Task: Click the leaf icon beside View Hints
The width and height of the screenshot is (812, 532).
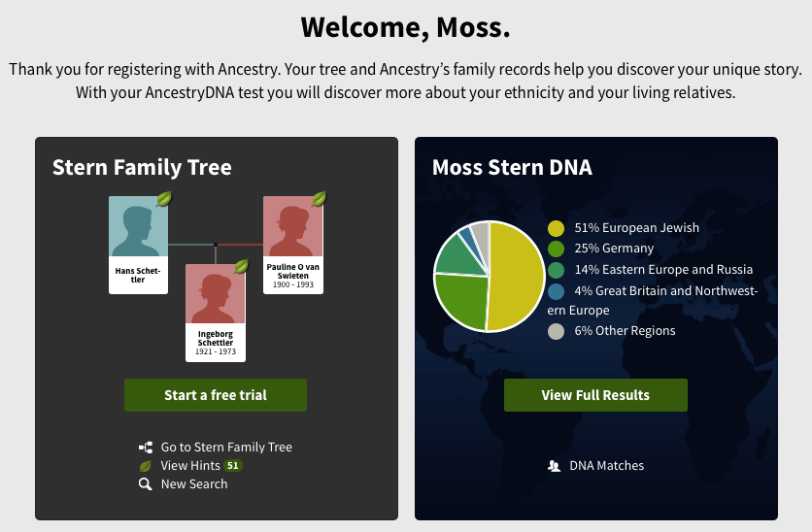Action: pos(146,466)
